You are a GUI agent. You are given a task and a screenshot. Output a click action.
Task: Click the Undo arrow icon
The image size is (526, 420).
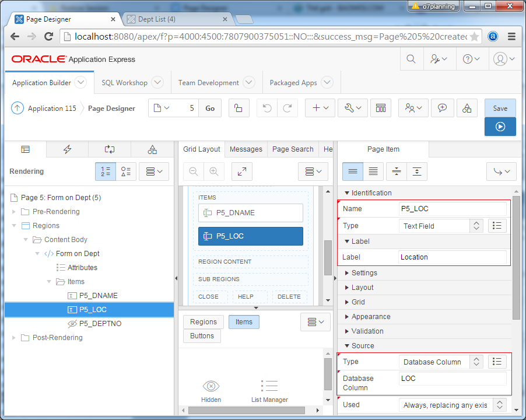[x=267, y=108]
